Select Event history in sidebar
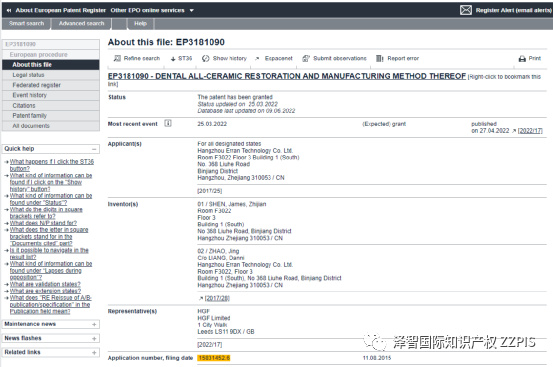 [51, 95]
